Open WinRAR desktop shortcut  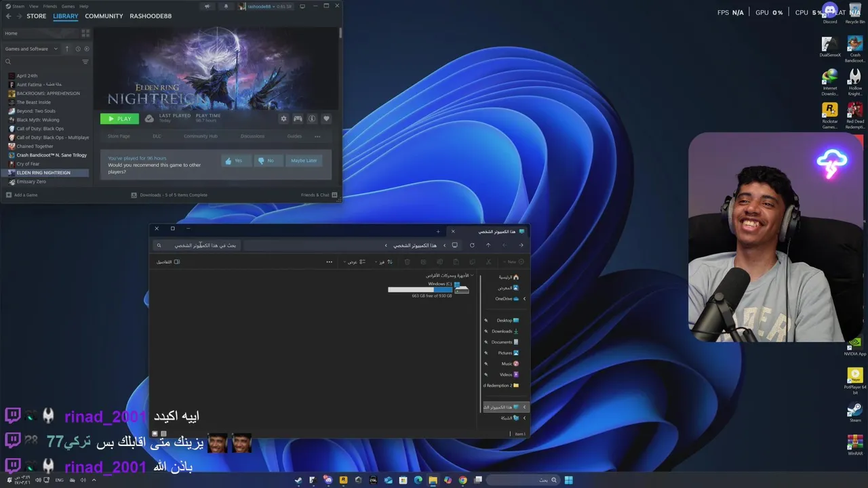[855, 445]
